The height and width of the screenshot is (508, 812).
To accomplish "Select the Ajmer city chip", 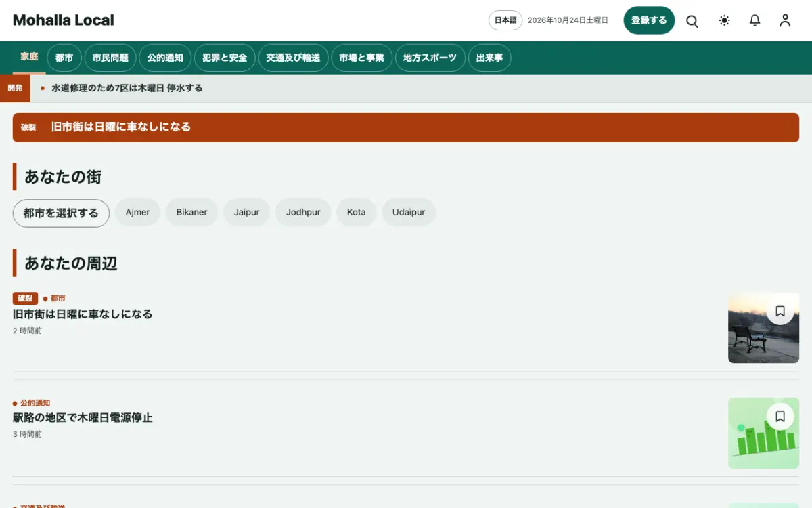I will 137,212.
